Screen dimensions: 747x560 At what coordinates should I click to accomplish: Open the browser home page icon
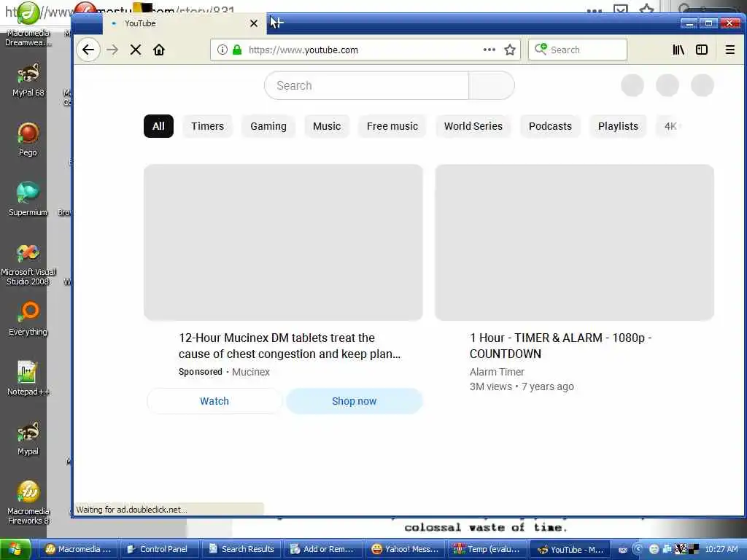(159, 50)
